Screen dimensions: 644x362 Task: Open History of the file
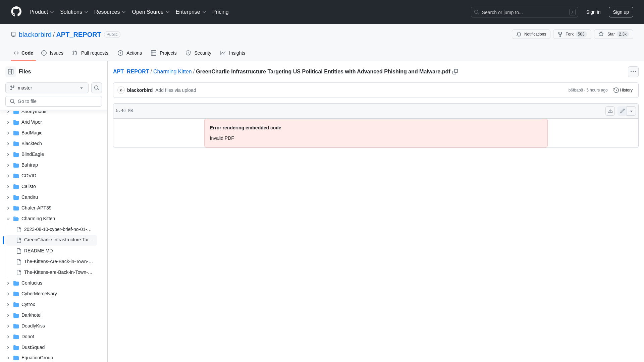[623, 90]
